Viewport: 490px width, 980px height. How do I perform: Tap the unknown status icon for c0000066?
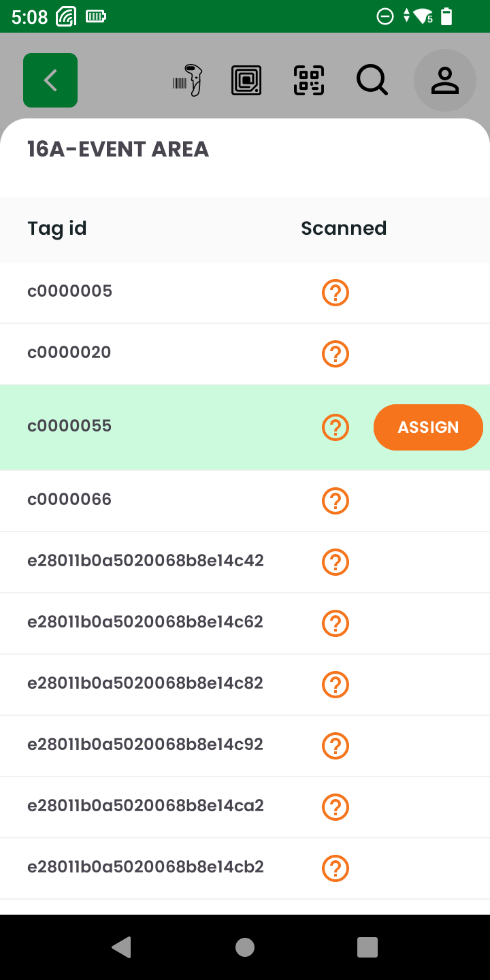(x=335, y=501)
